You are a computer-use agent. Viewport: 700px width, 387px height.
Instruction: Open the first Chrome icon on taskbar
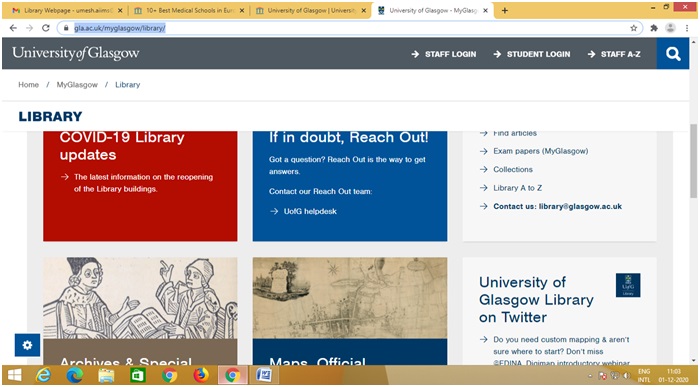tap(169, 375)
